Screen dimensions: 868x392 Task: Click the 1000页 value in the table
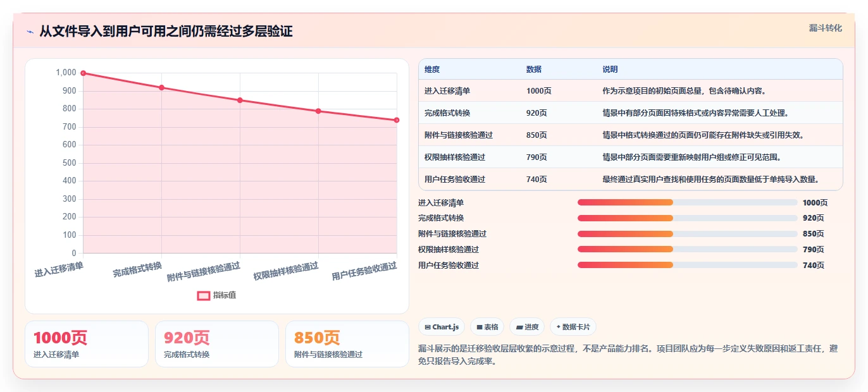tap(538, 91)
